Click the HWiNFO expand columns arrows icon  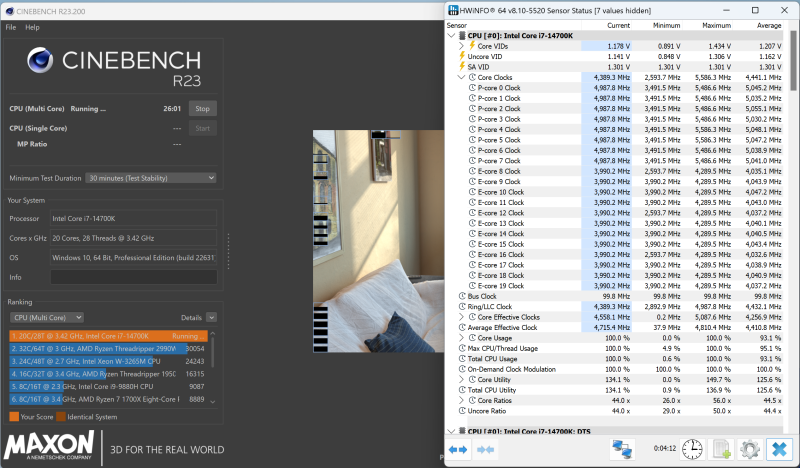pos(458,450)
